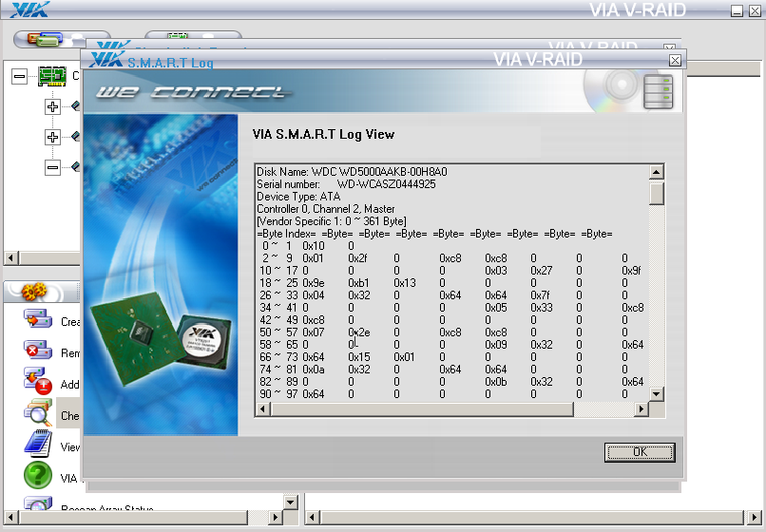Click the log view scroll-left arrow

[263, 408]
